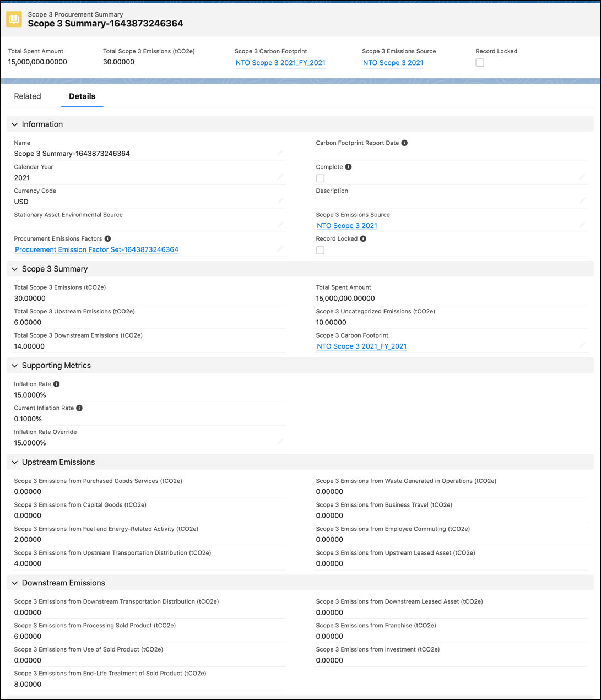Viewport: 601px width, 700px height.
Task: Click Total Scope 3 Downstream Emissions value 14.00000
Action: coord(29,346)
